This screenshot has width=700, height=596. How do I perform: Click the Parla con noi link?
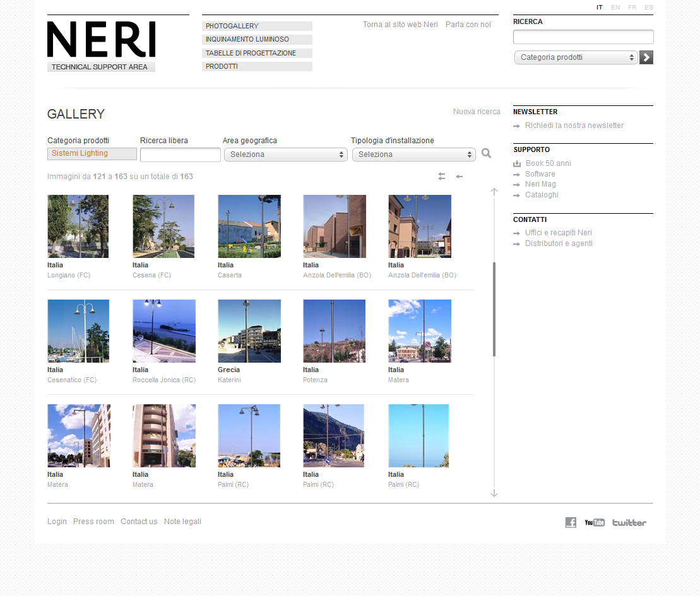(x=468, y=25)
